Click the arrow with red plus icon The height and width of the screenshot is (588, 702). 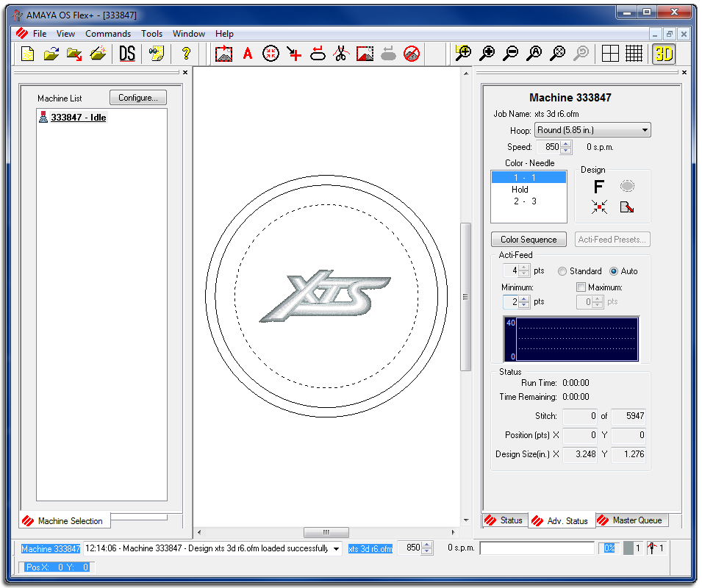(x=294, y=54)
